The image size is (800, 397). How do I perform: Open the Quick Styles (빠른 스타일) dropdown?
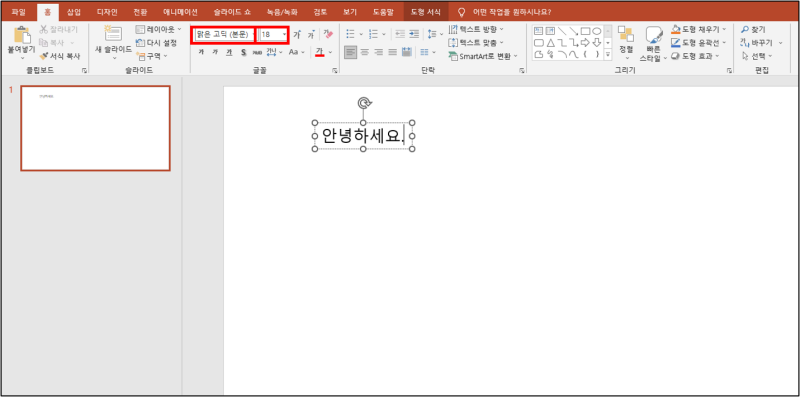[654, 44]
